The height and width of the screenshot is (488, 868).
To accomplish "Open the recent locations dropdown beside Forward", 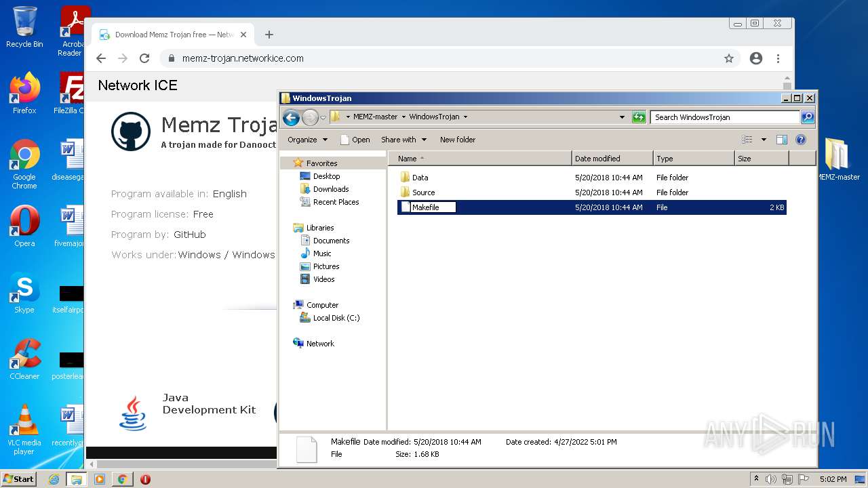I will 323,117.
